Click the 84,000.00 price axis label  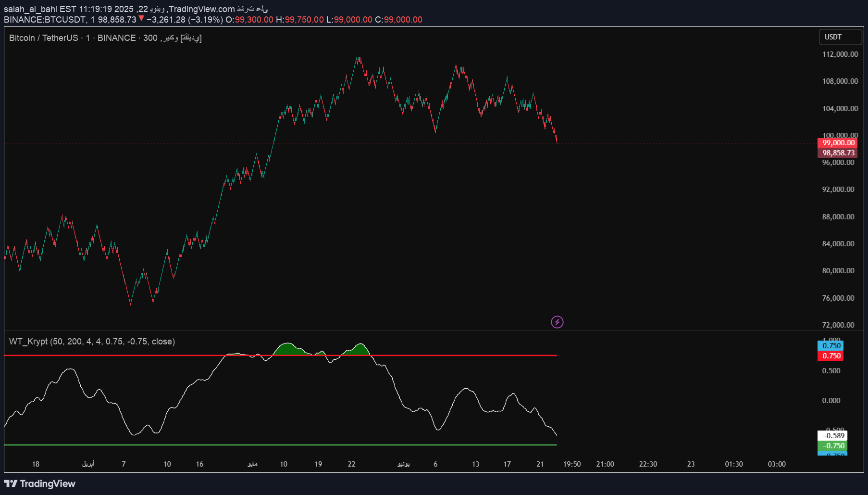click(x=838, y=244)
